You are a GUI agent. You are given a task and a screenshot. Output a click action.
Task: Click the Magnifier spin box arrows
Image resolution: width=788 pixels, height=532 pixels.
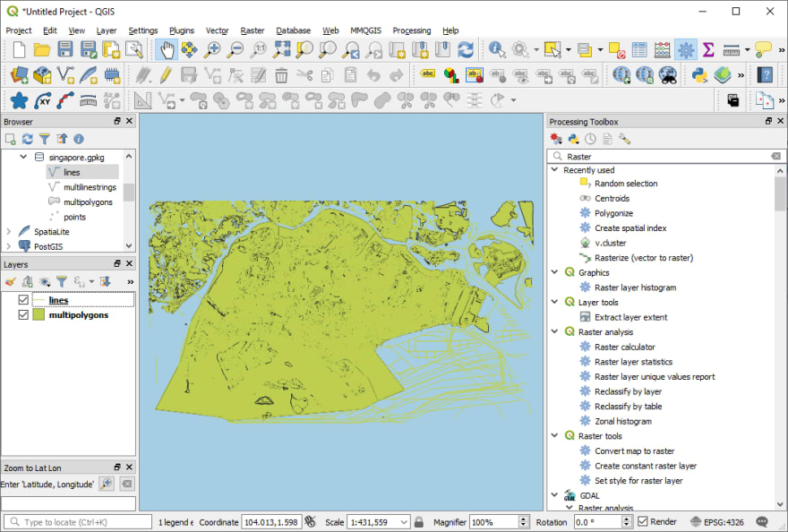click(524, 522)
